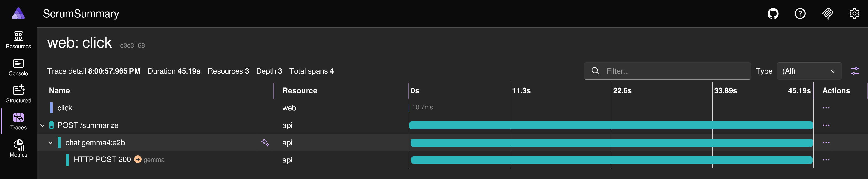Select the click span row
The width and height of the screenshot is (868, 179).
click(65, 108)
